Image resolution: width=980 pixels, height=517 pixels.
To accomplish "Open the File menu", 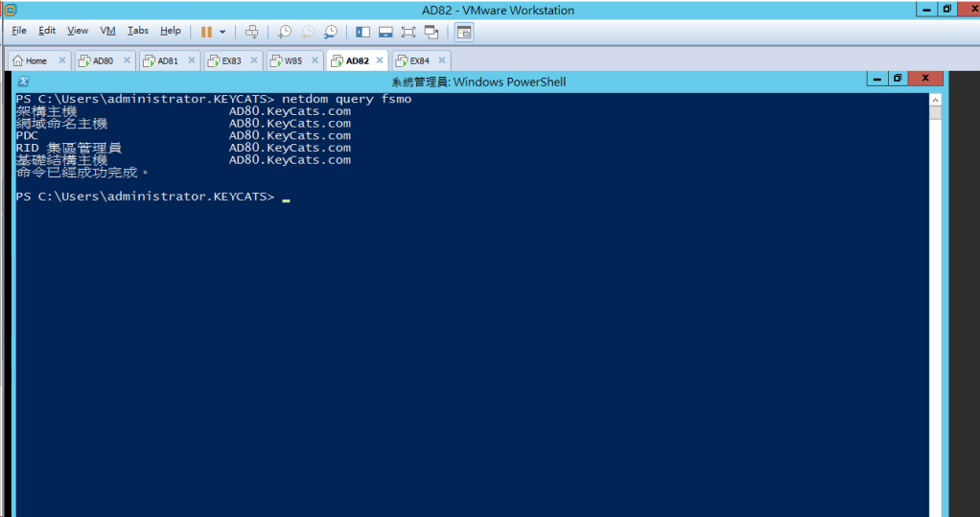I will click(x=19, y=31).
